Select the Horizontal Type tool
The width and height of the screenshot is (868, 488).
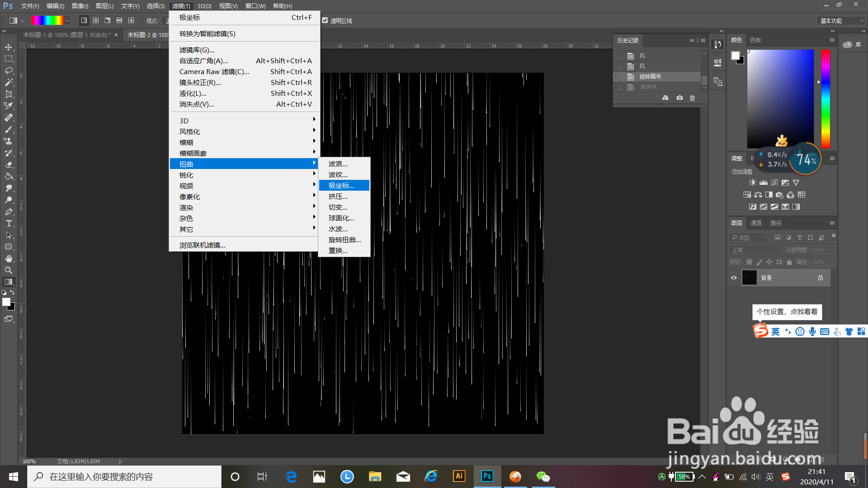pyautogui.click(x=9, y=223)
